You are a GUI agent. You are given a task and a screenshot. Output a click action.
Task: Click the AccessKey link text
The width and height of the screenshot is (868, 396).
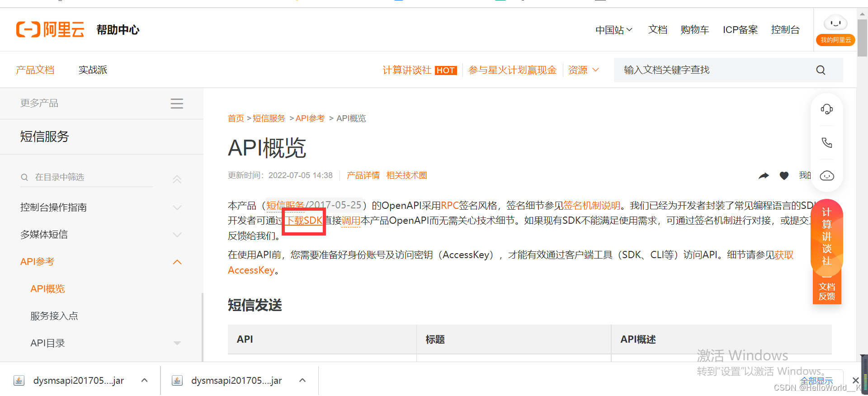251,270
